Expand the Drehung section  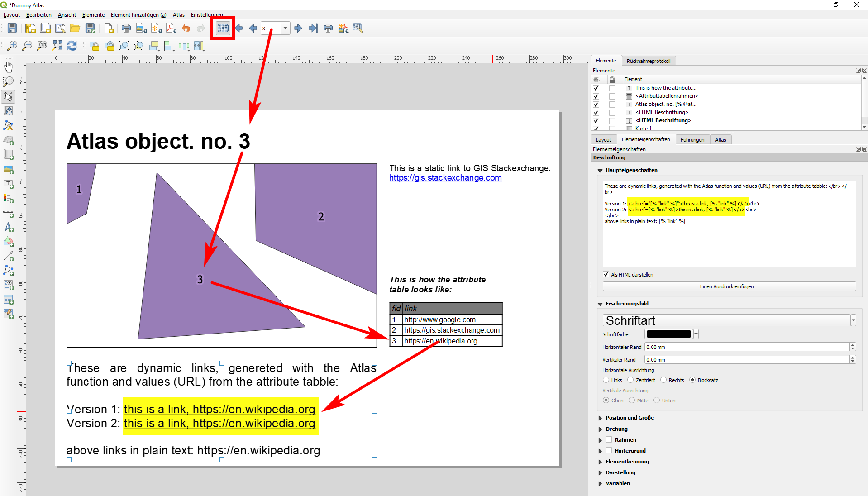(x=600, y=429)
